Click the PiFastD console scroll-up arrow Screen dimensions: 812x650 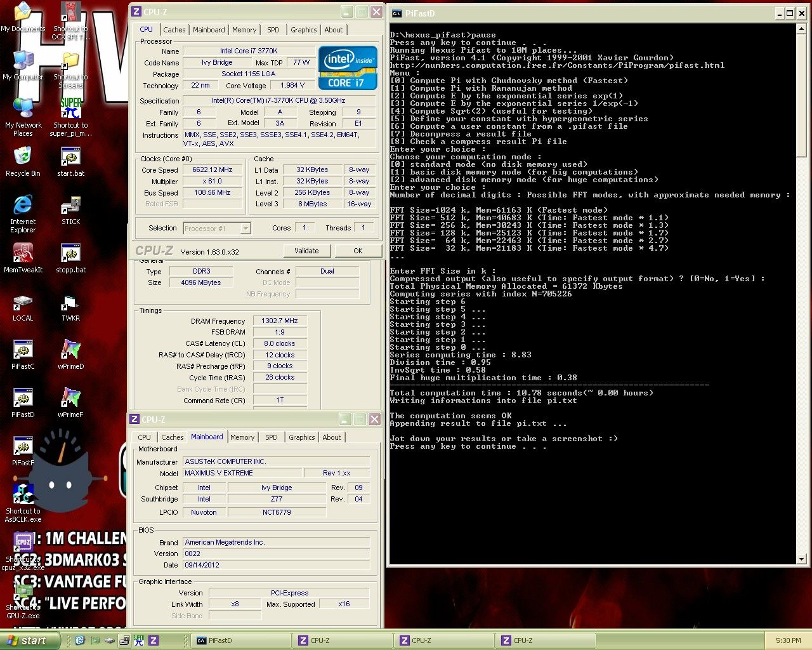tap(801, 29)
